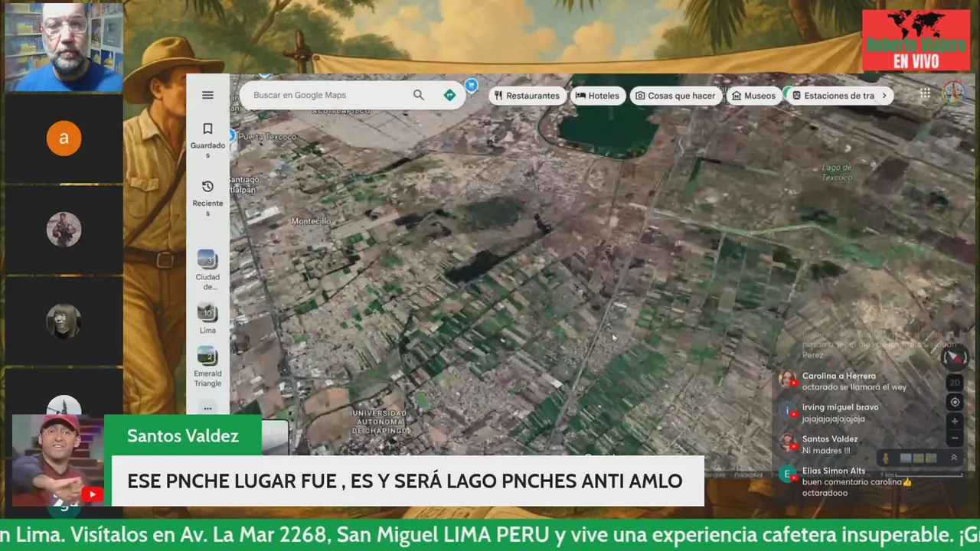Click the Roberto Viajero EN VIVO logo
Viewport: 980px width, 551px height.
click(916, 41)
